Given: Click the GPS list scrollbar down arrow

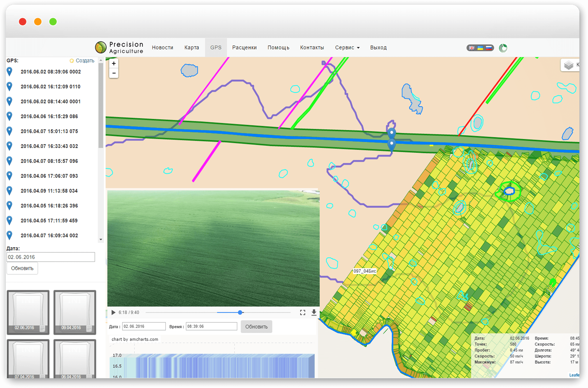Looking at the screenshot, I should 101,239.
